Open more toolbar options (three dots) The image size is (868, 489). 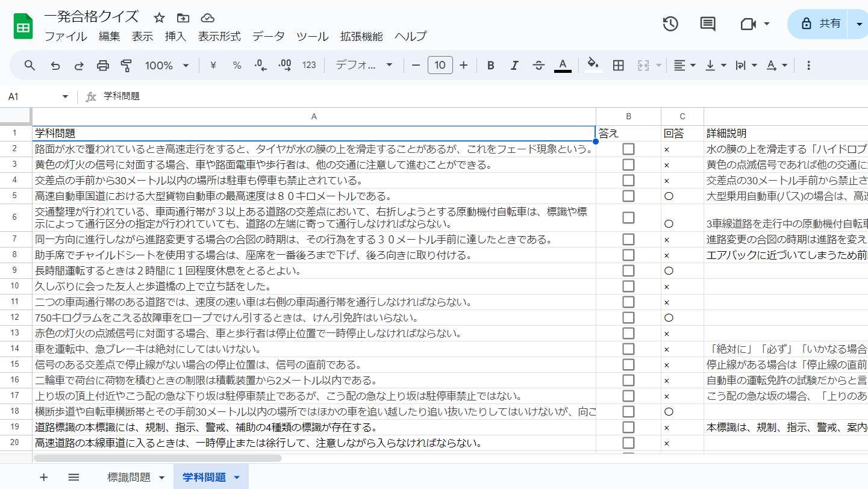click(x=808, y=65)
